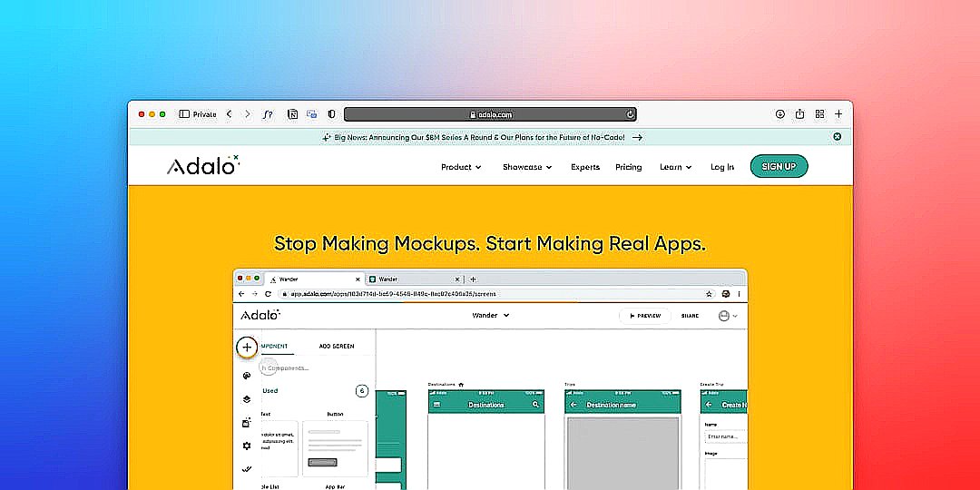Screen dimensions: 980x490
Task: Click the green SIGN UP button
Action: tap(779, 166)
